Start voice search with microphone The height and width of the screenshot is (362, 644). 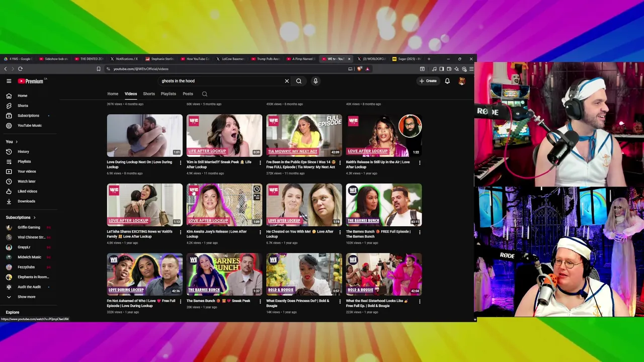click(x=315, y=81)
